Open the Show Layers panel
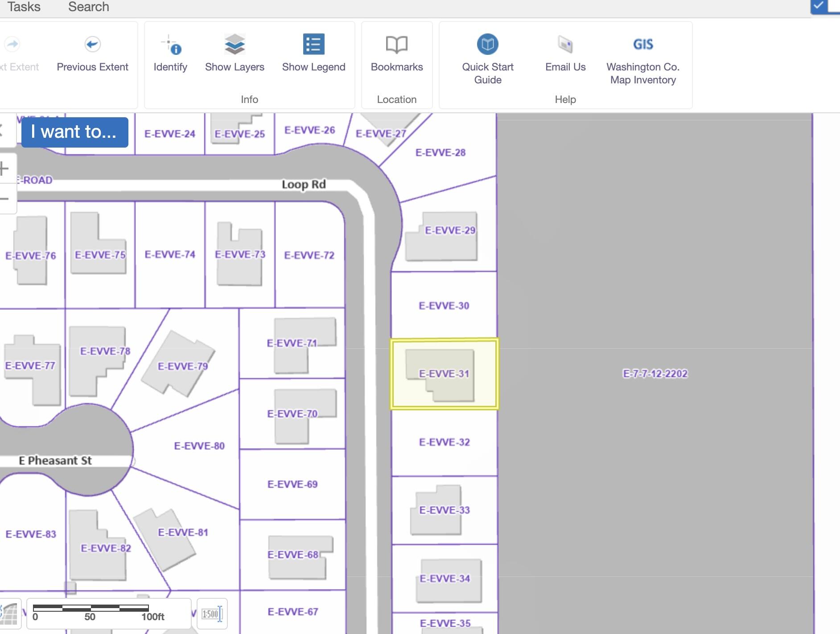The height and width of the screenshot is (634, 840). pos(235,45)
